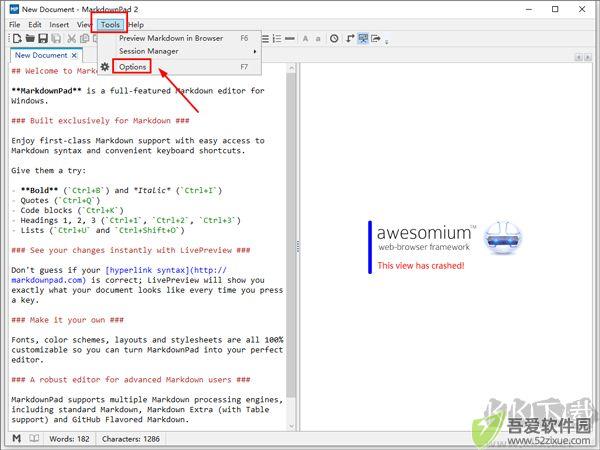The image size is (600, 450).
Task: Expand the Session Manager submenu
Action: (x=180, y=51)
